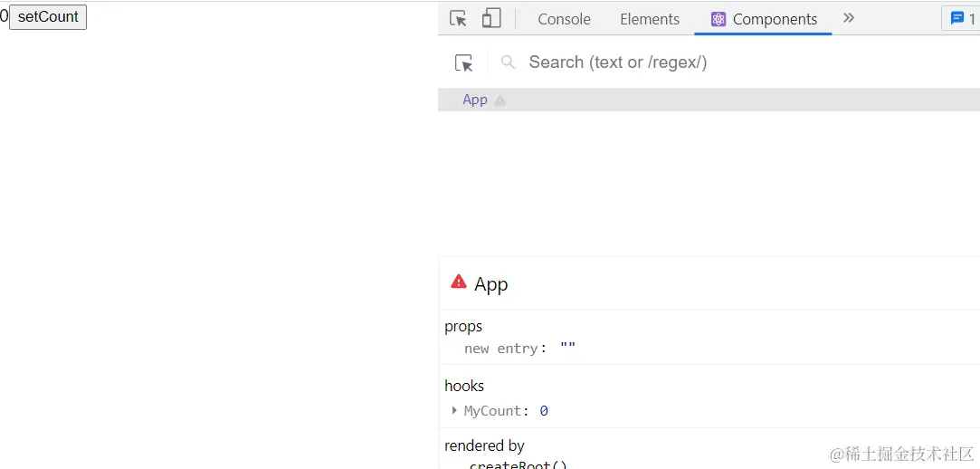
Task: Open the messages badge showing 1
Action: [x=962, y=19]
